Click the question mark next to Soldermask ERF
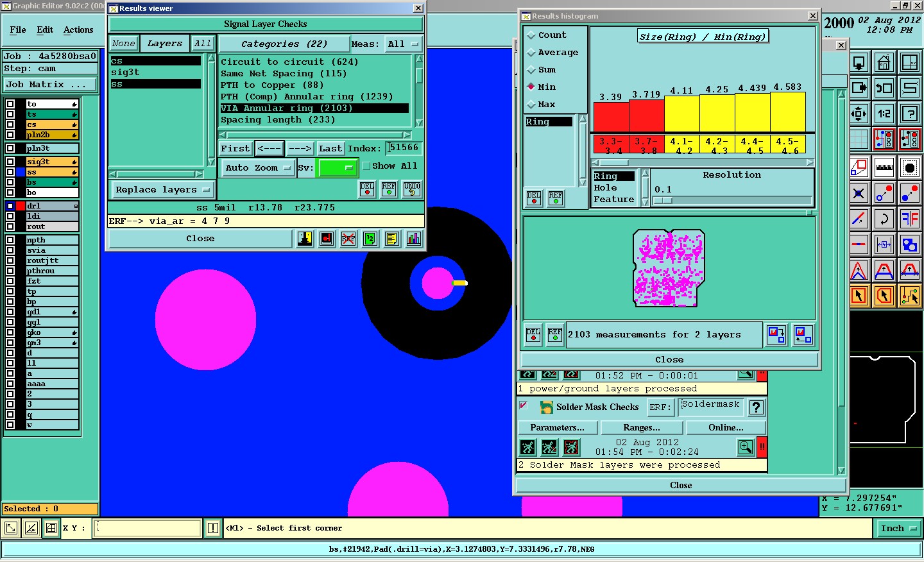Viewport: 924px width, 562px height. [x=757, y=407]
